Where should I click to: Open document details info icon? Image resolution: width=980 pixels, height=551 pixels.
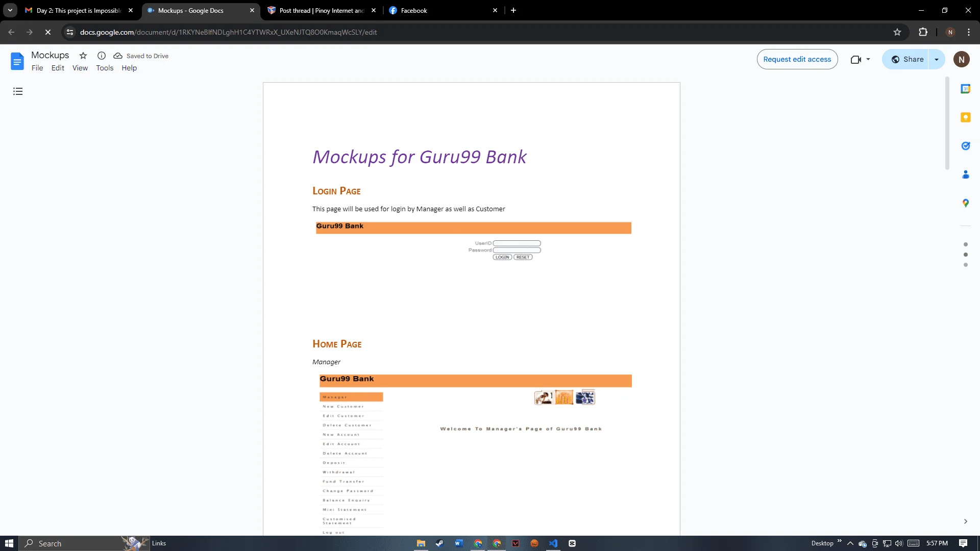click(102, 56)
